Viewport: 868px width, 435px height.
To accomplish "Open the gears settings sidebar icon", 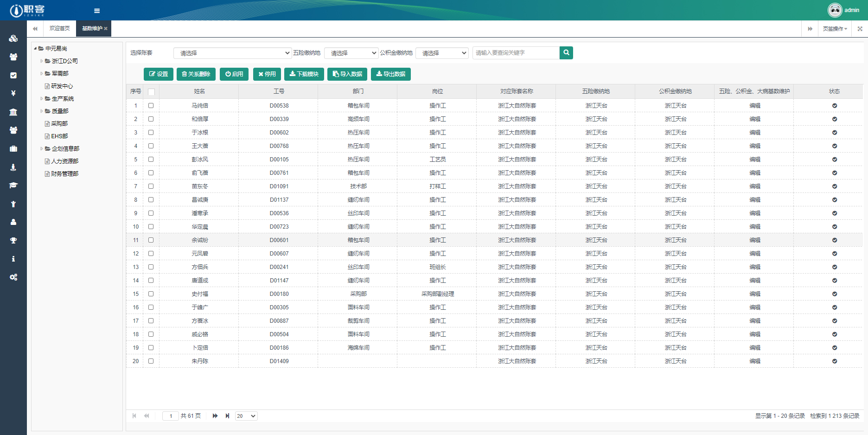I will tap(13, 277).
